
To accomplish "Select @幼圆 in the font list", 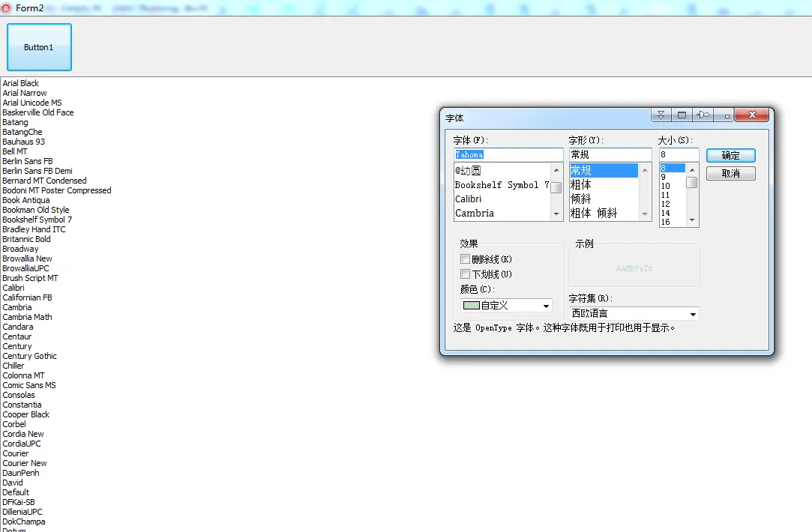I will [502, 170].
